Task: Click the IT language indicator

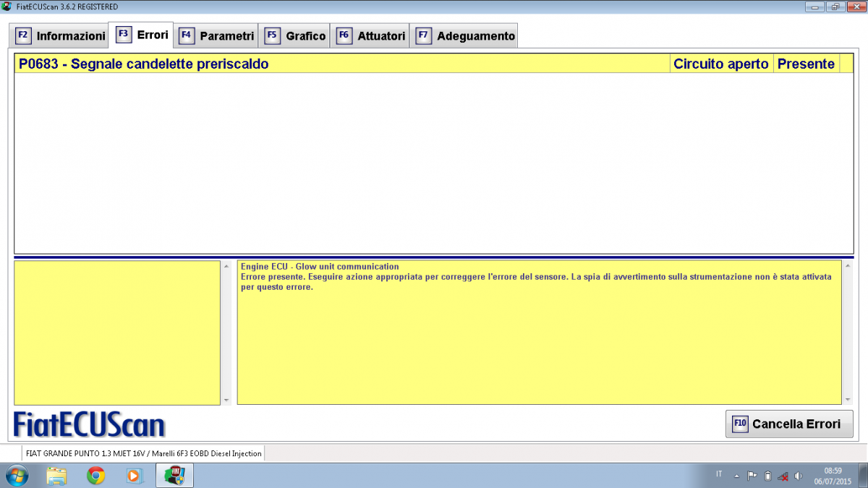Action: [719, 474]
